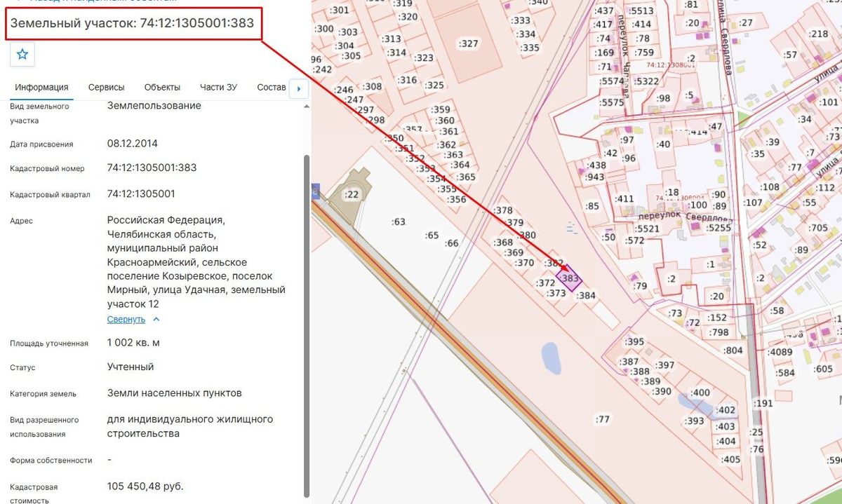
Task: Click map parcel label :395
Action: coord(634,342)
